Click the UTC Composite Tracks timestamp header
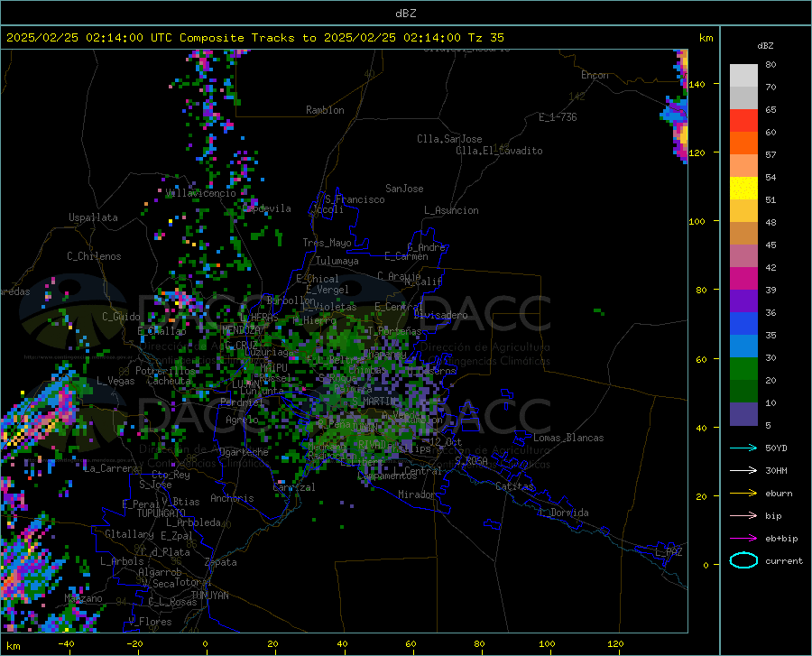Image resolution: width=812 pixels, height=656 pixels. coord(254,38)
